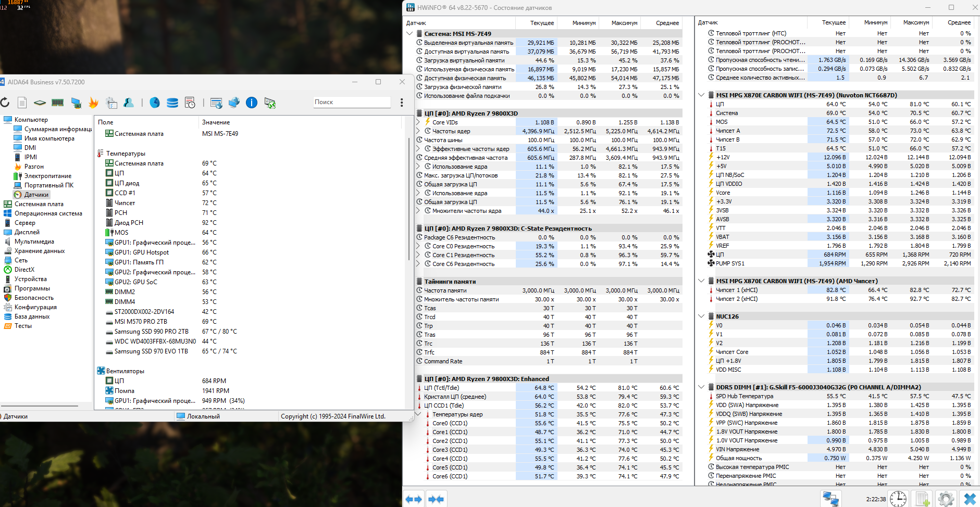Select 'Операционная система' tree item

point(48,213)
